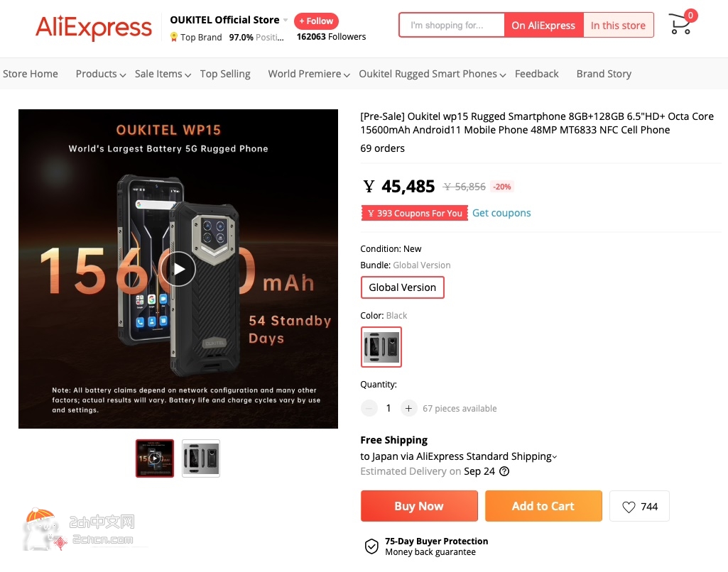This screenshot has width=728, height=572.
Task: Expand Sale Items dropdown
Action: click(x=163, y=74)
